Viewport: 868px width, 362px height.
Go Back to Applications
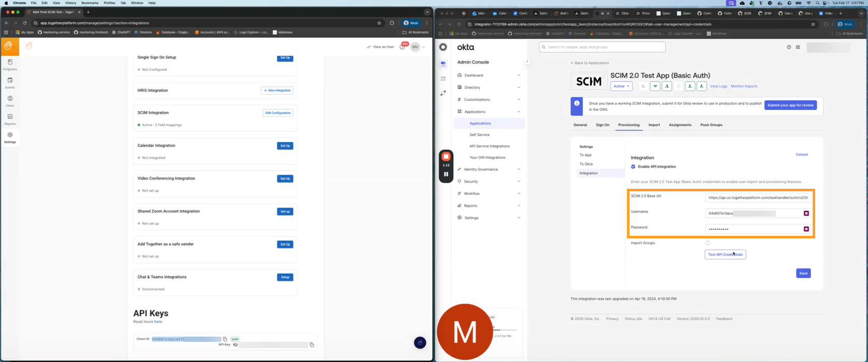pos(589,63)
